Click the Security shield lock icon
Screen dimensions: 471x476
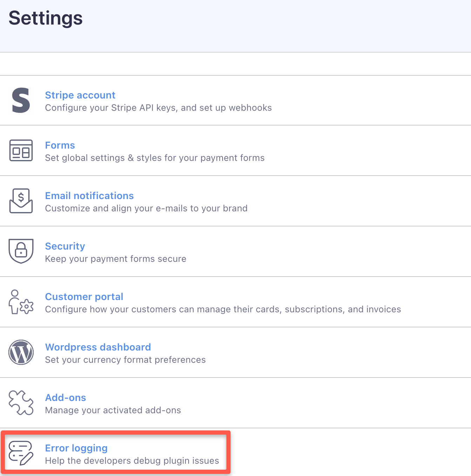click(x=21, y=251)
